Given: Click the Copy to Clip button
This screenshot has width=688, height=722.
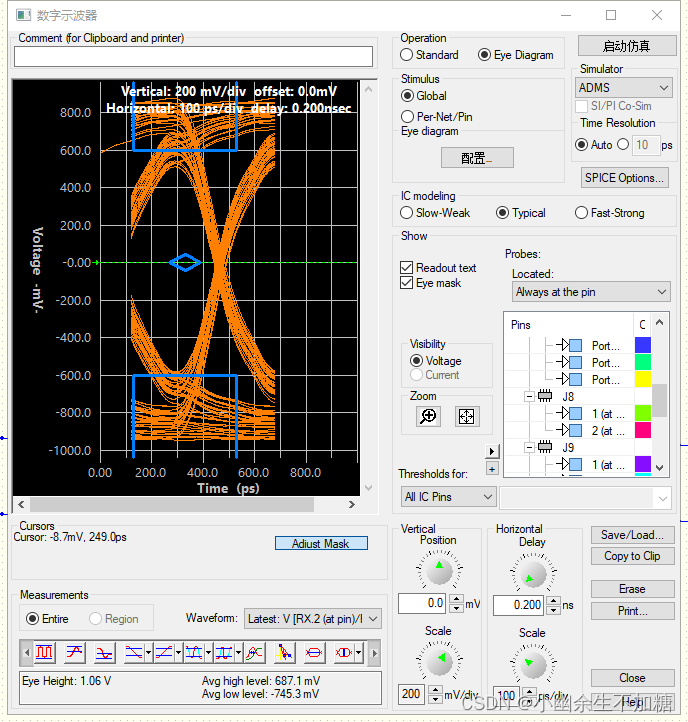Looking at the screenshot, I should (633, 556).
